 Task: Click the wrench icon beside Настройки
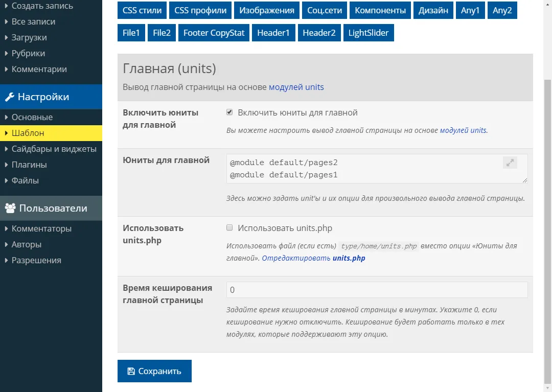pyautogui.click(x=9, y=97)
